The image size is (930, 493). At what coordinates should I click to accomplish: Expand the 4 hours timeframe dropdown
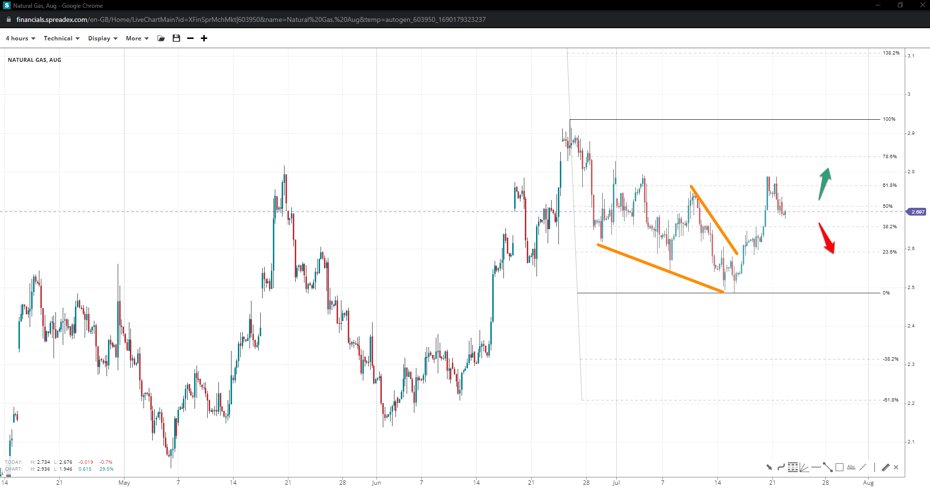click(20, 38)
